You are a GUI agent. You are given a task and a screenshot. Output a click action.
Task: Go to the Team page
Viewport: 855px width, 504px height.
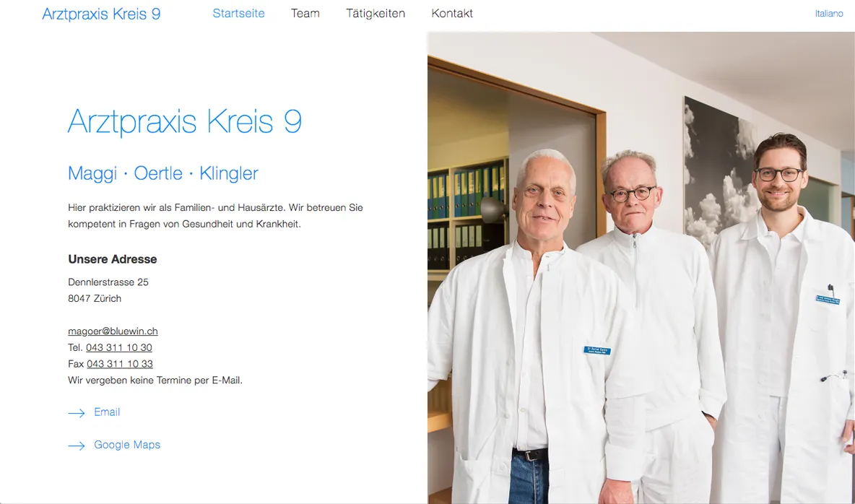305,14
